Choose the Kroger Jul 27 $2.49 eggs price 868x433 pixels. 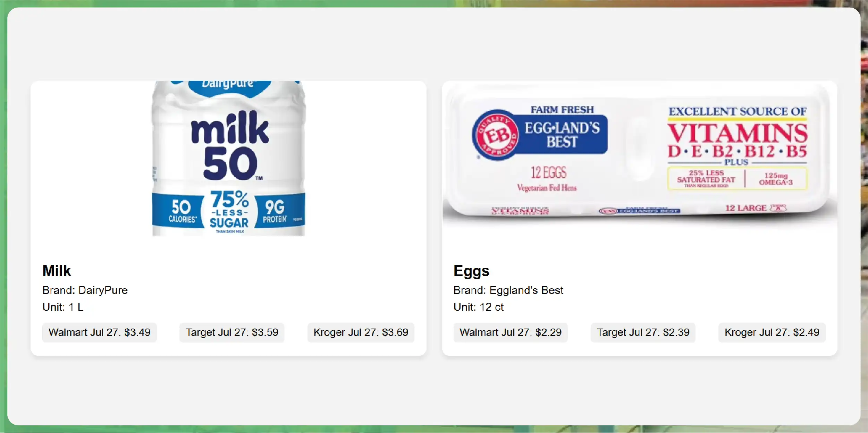[x=772, y=332]
